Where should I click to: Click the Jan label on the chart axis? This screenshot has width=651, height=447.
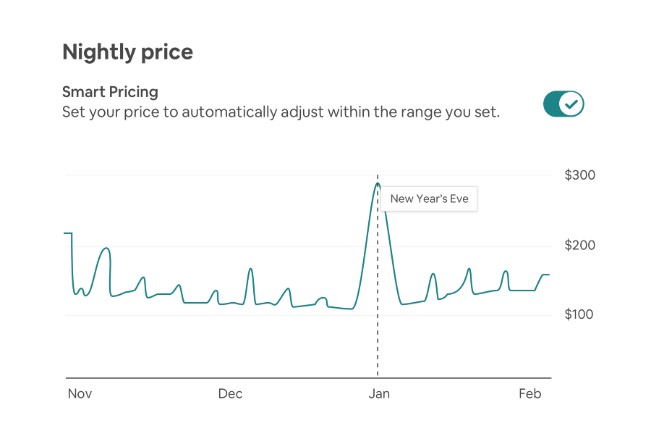click(379, 393)
